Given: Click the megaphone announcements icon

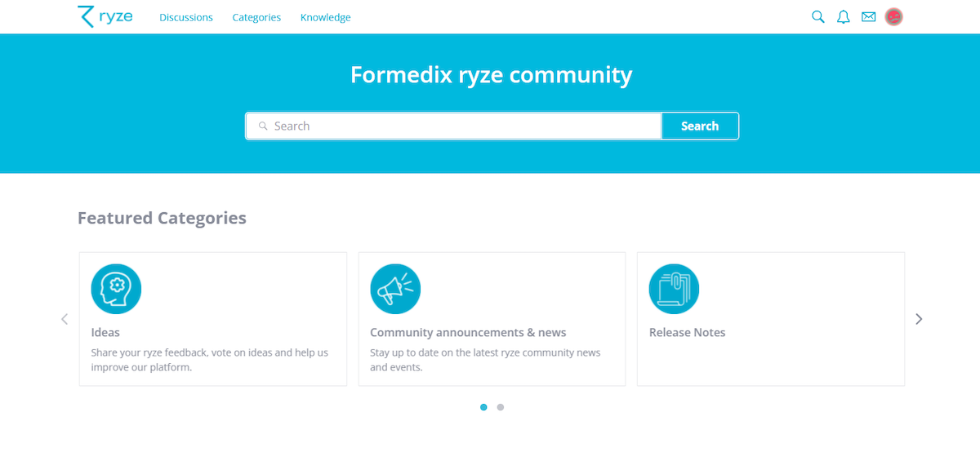Looking at the screenshot, I should (x=395, y=289).
